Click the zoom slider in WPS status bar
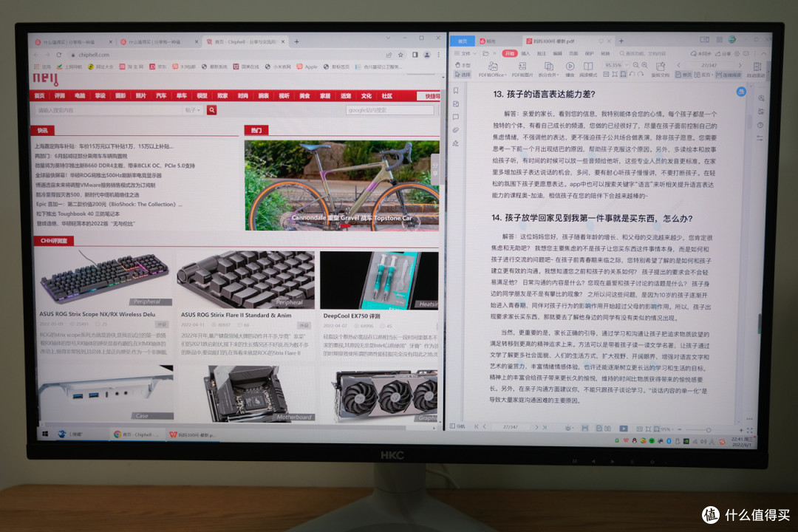Screen dimensions: 798x532 (x=709, y=430)
